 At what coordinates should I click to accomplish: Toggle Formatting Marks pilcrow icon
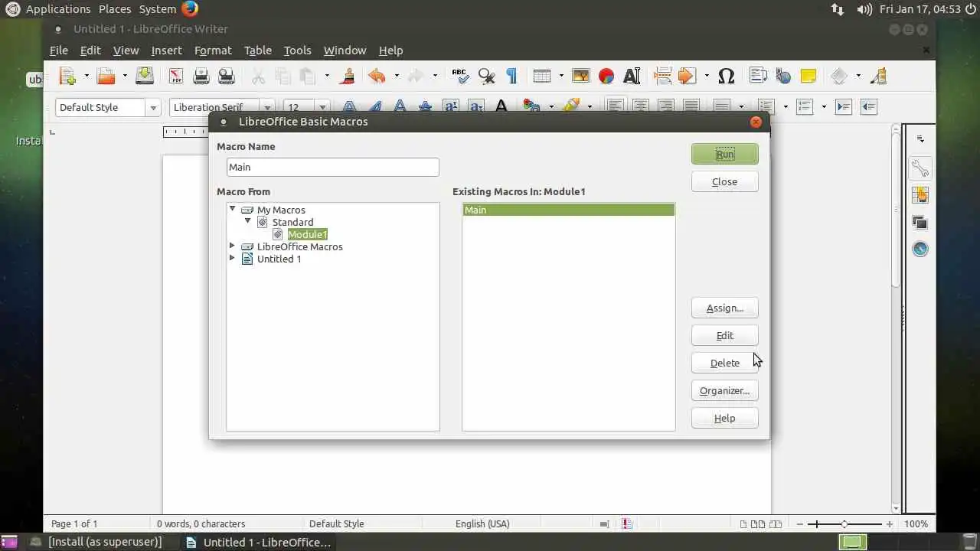(511, 76)
